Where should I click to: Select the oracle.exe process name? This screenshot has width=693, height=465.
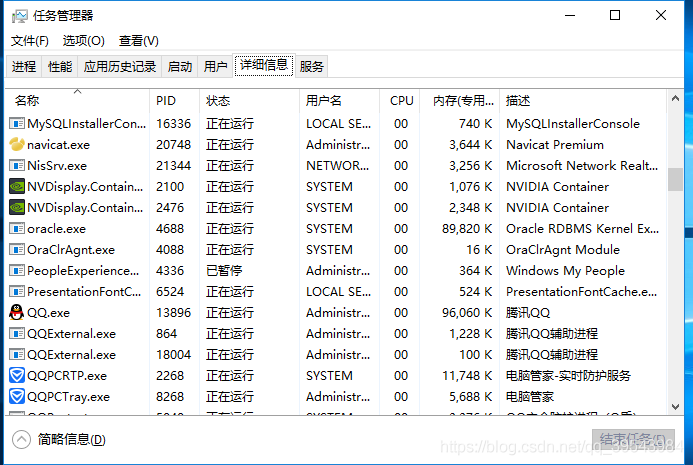[56, 229]
